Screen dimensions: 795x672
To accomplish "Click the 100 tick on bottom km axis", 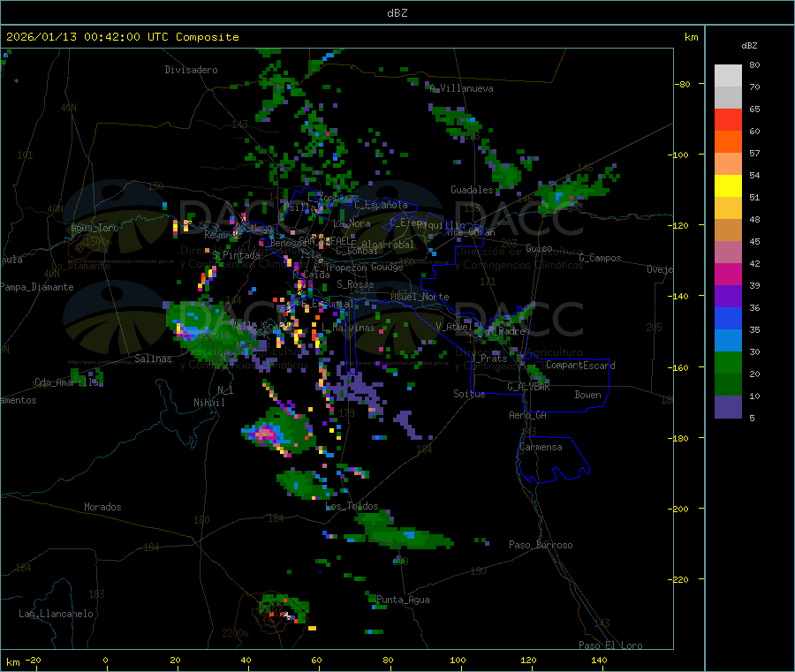I will click(458, 660).
